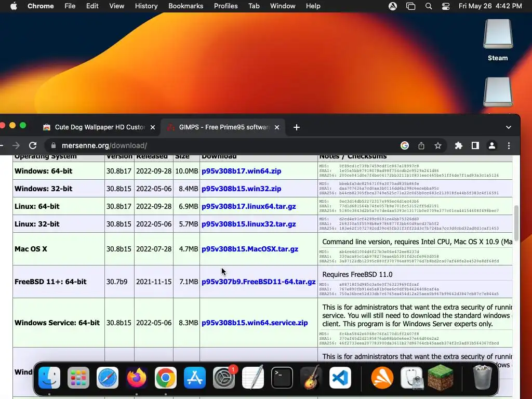This screenshot has width=532, height=399.
Task: View site information lock icon
Action: tap(54, 145)
